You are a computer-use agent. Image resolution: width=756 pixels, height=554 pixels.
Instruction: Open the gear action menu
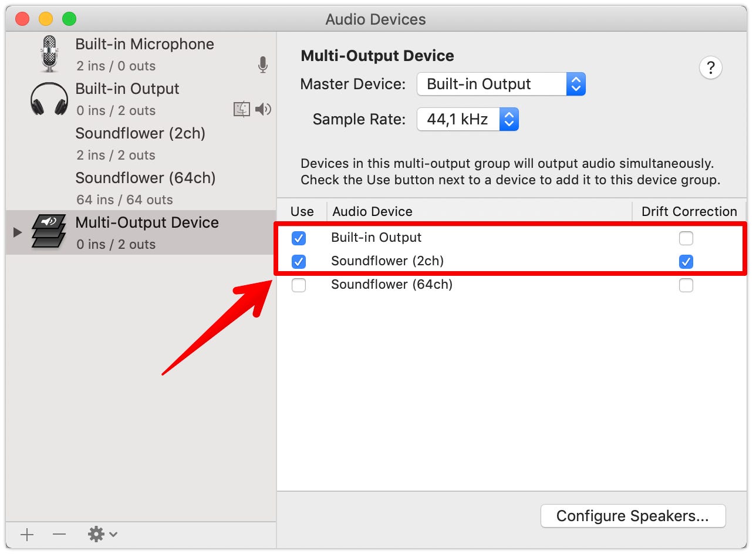click(103, 534)
